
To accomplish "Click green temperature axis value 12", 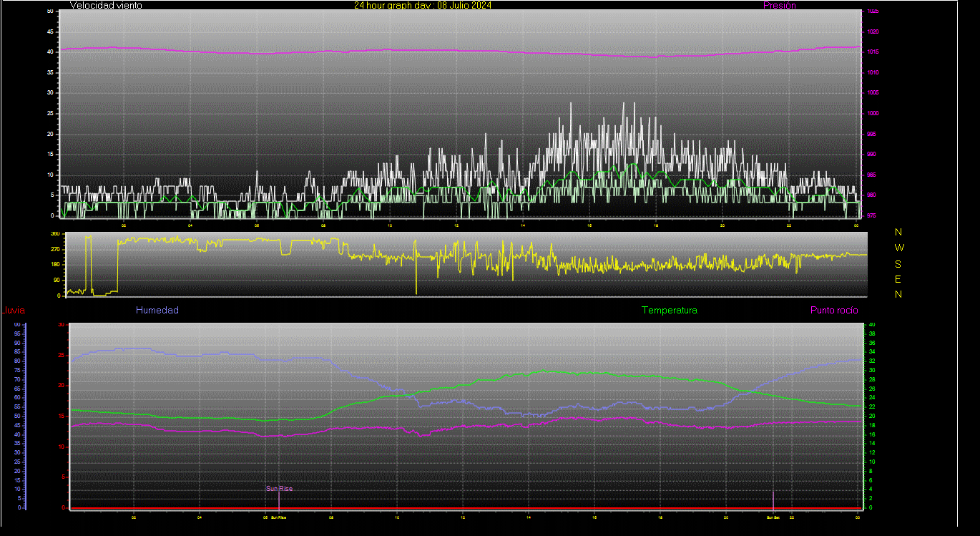I will (871, 453).
